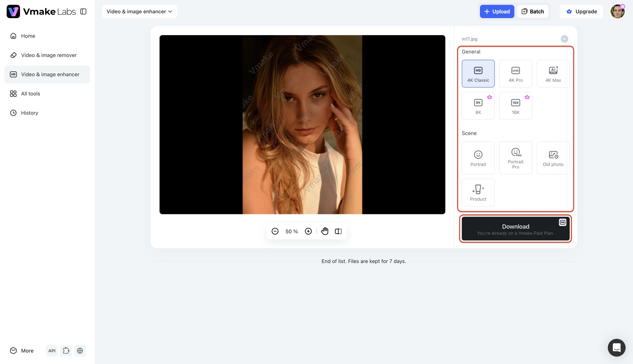The width and height of the screenshot is (633, 364).
Task: Click the m17.jpg file name
Action: point(469,39)
